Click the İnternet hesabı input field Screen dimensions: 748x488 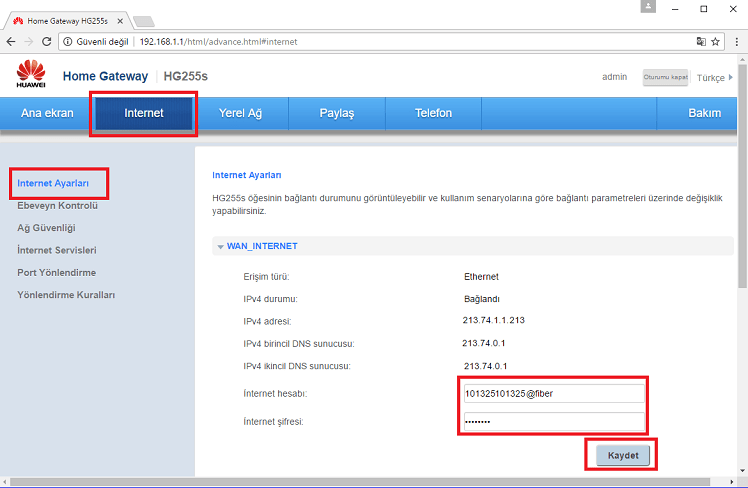point(553,393)
